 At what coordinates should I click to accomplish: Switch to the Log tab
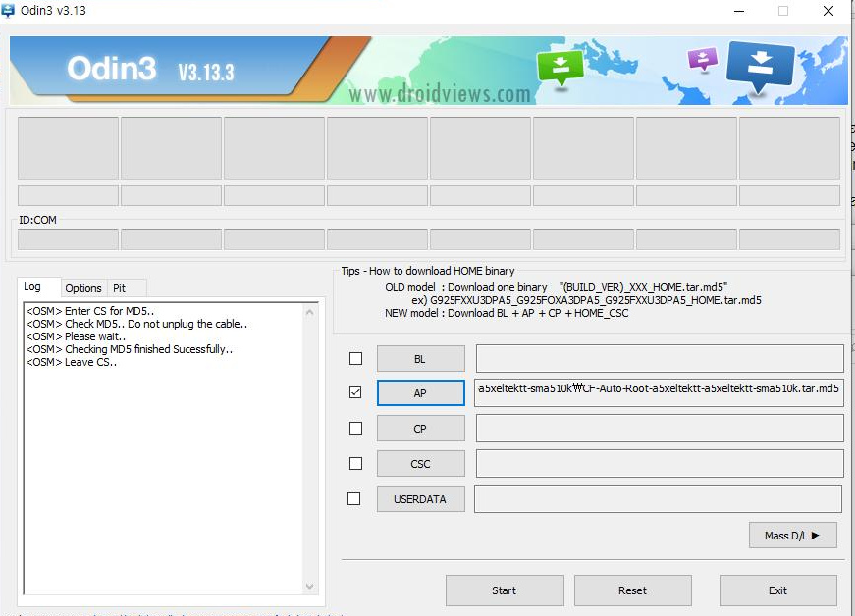point(38,287)
